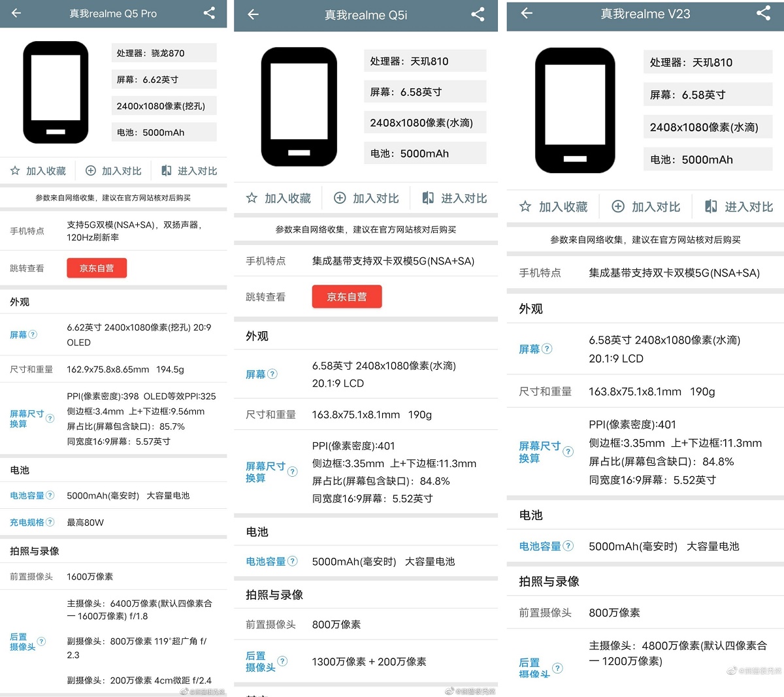Image resolution: width=784 pixels, height=697 pixels.
Task: Select 处理器：骁龙870 spec on Q5 Pro
Action: [164, 53]
